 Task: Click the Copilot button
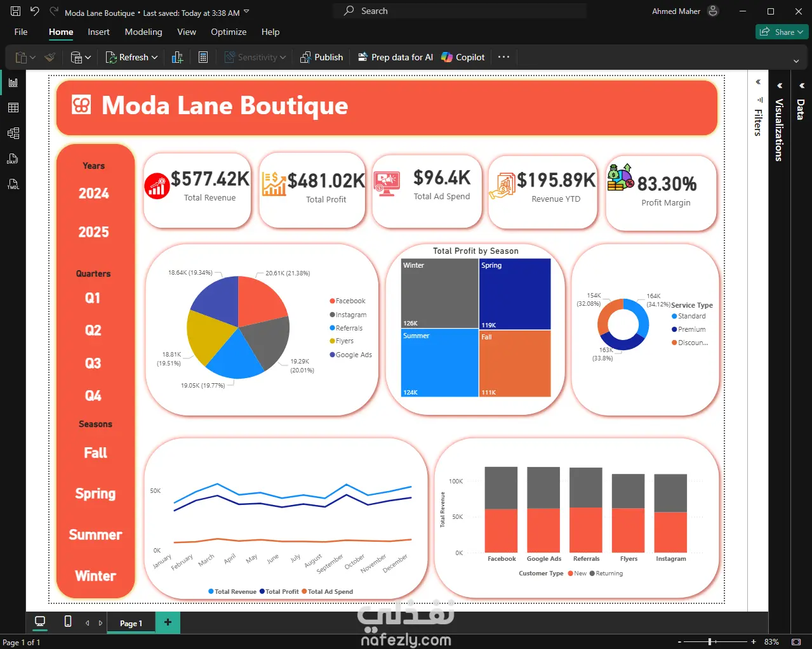(x=463, y=57)
